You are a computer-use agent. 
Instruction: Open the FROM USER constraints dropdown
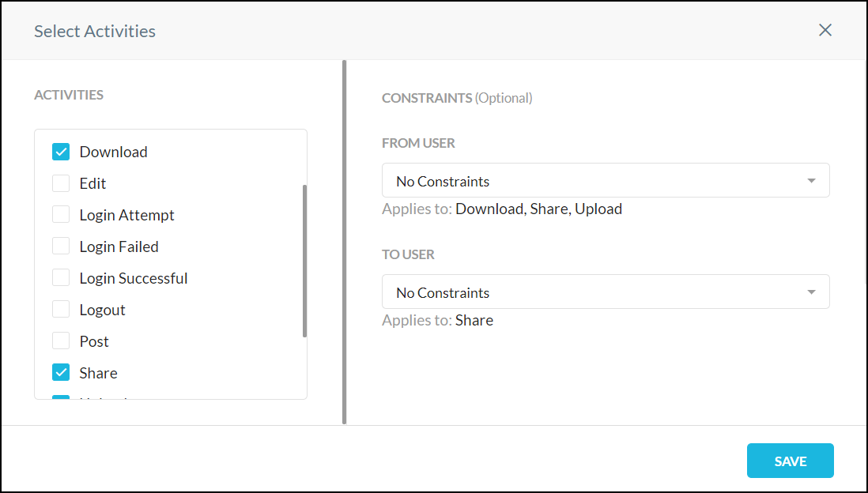click(606, 180)
